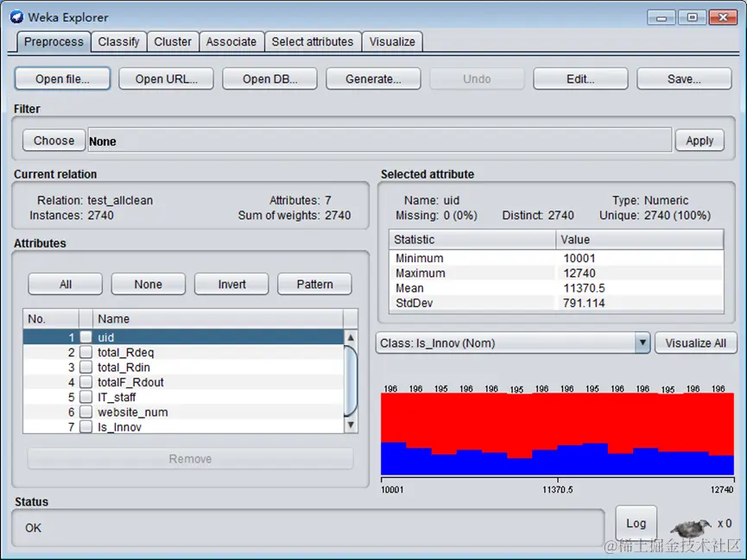Screen dimensions: 747x560
Task: Go to the Associate tab
Action: (x=231, y=42)
